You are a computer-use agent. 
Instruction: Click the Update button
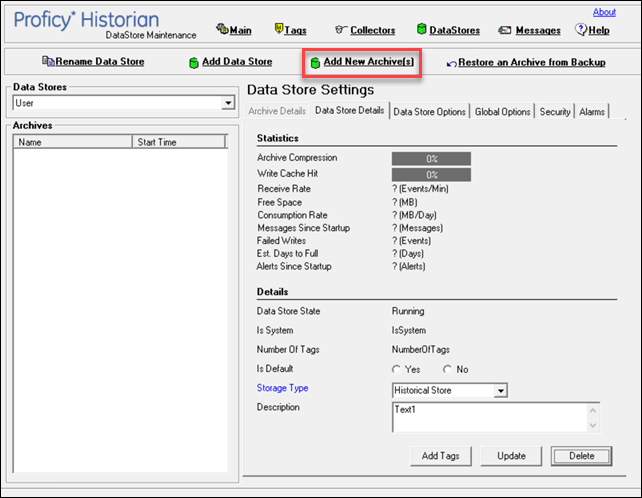511,456
